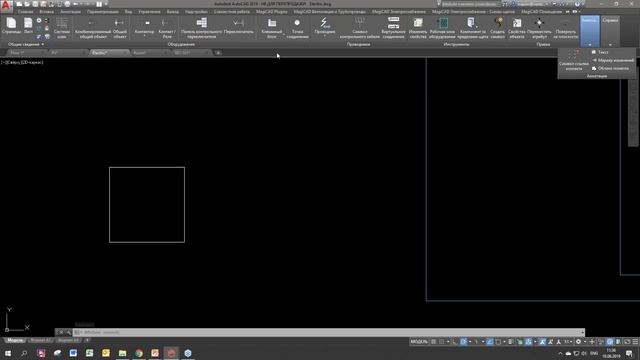Open the Система шин tool

pos(62,28)
